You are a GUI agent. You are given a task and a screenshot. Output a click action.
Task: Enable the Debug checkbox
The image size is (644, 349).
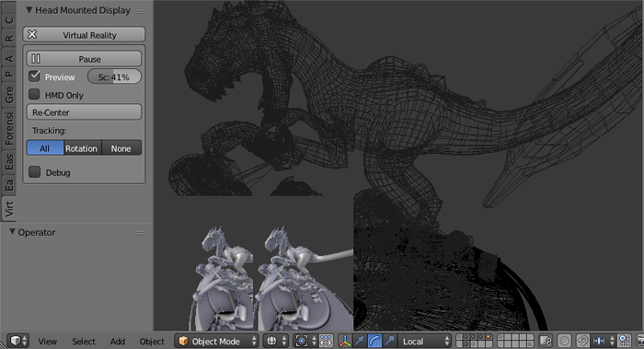pos(35,172)
